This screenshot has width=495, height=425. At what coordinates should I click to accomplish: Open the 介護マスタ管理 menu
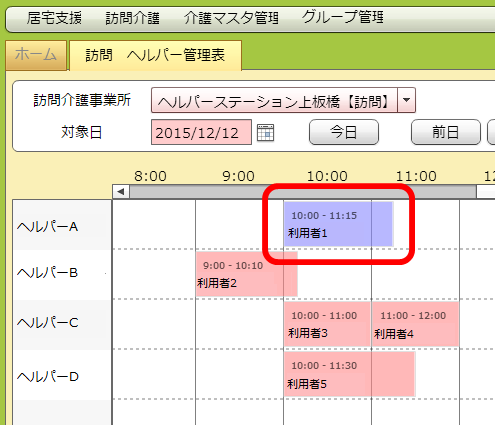click(x=231, y=18)
